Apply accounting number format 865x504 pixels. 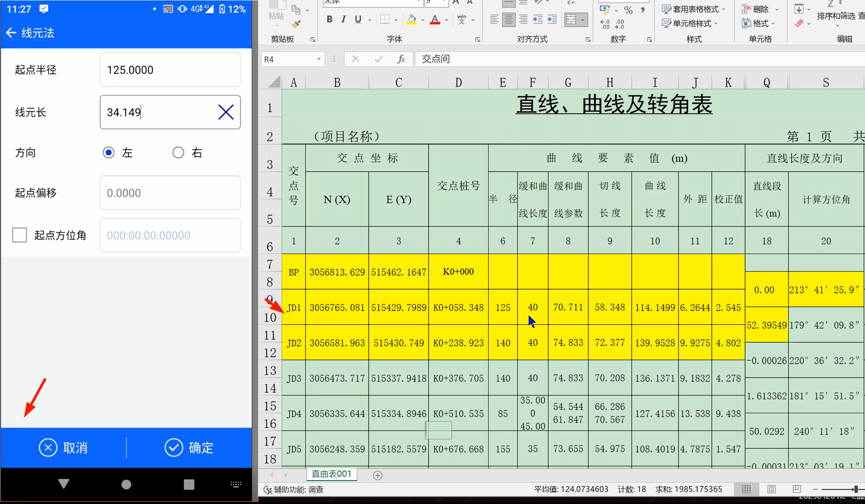[x=605, y=9]
